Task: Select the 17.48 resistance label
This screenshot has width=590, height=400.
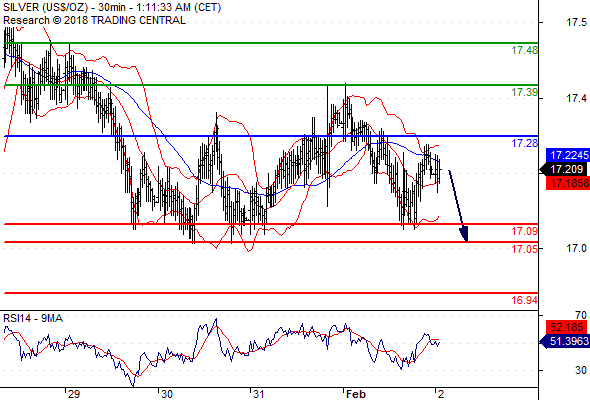Action: pos(525,50)
